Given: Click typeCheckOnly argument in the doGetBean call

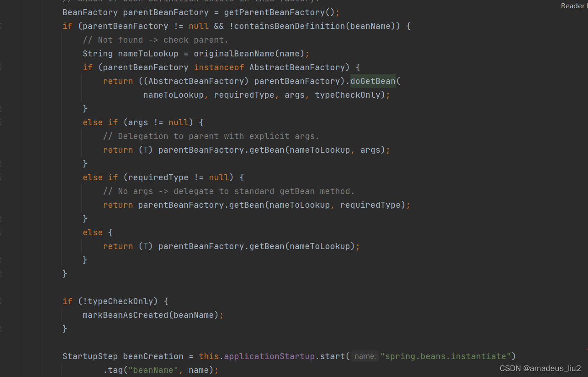Looking at the screenshot, I should (347, 95).
